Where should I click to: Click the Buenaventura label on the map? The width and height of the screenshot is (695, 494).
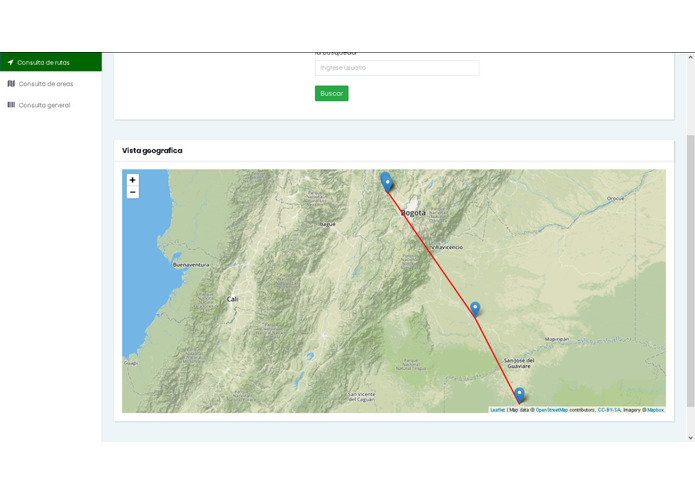coord(191,265)
